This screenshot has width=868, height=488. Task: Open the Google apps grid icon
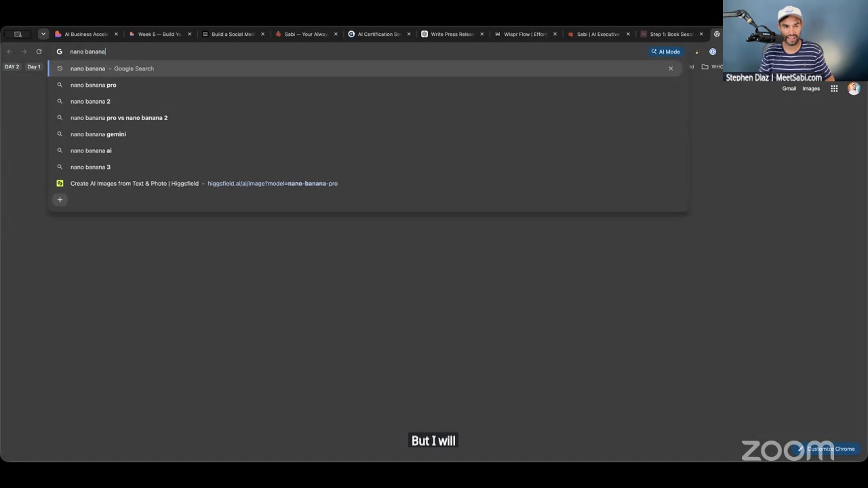(834, 89)
